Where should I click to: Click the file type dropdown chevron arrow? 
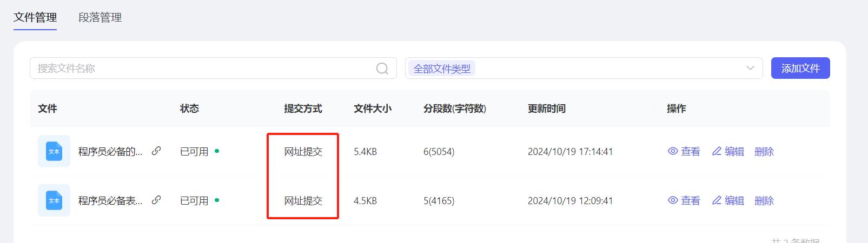[750, 68]
